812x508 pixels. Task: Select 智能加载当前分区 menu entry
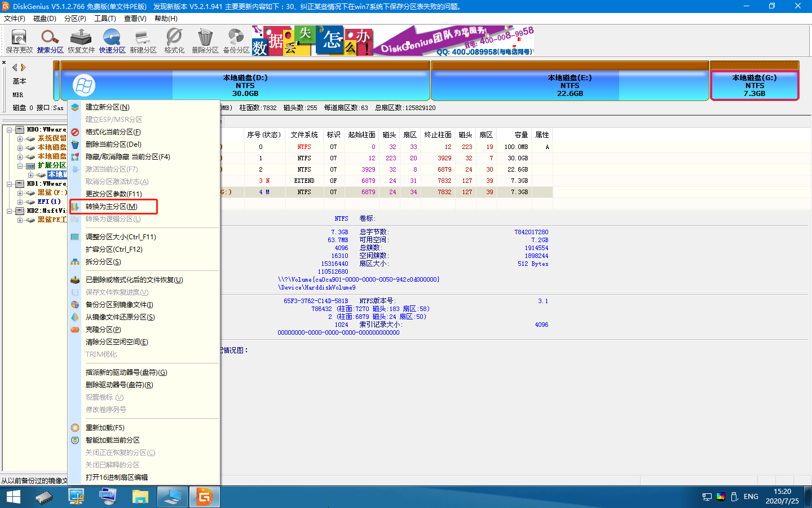144,440
